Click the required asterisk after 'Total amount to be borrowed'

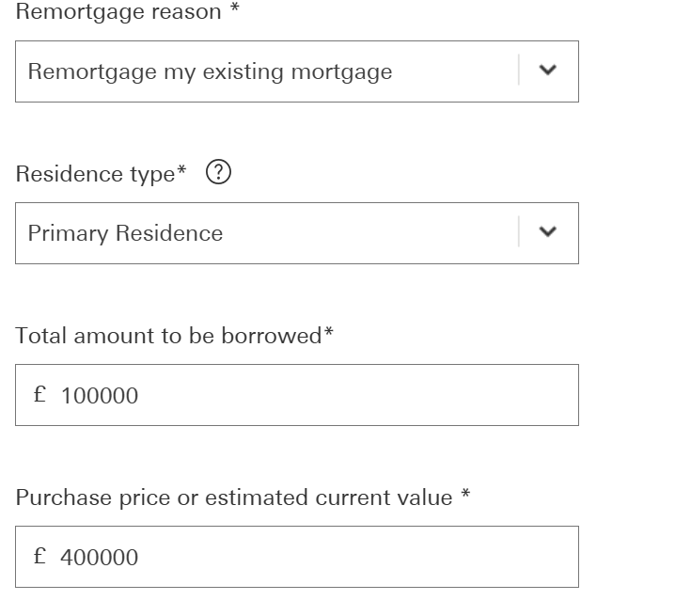(329, 334)
